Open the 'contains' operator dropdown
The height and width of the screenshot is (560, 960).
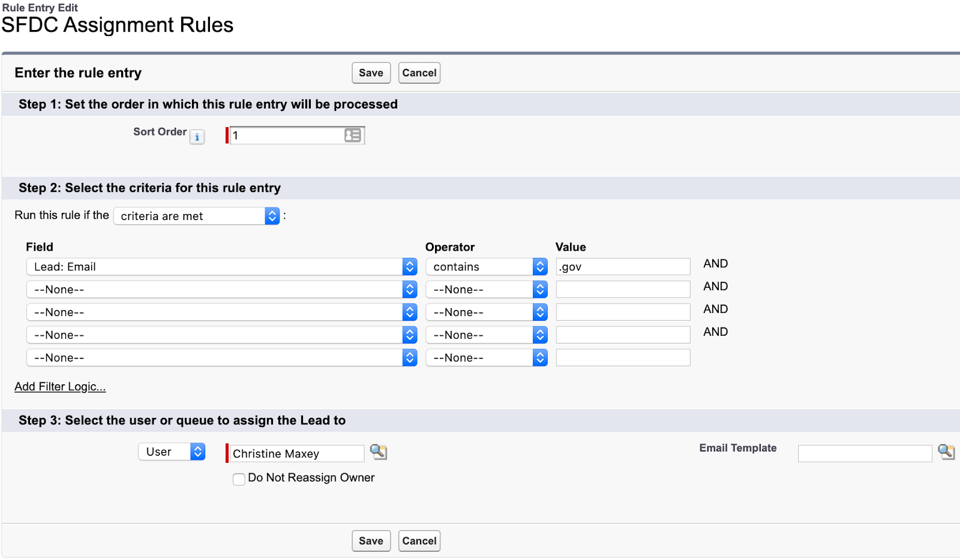[x=487, y=267]
